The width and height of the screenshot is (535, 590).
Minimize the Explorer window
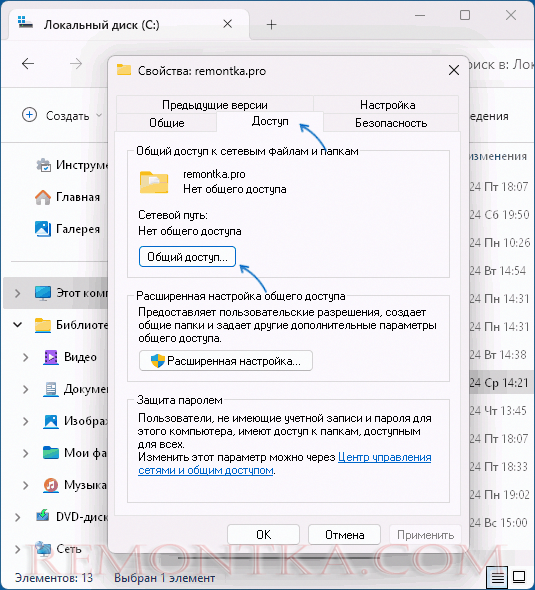[x=420, y=15]
